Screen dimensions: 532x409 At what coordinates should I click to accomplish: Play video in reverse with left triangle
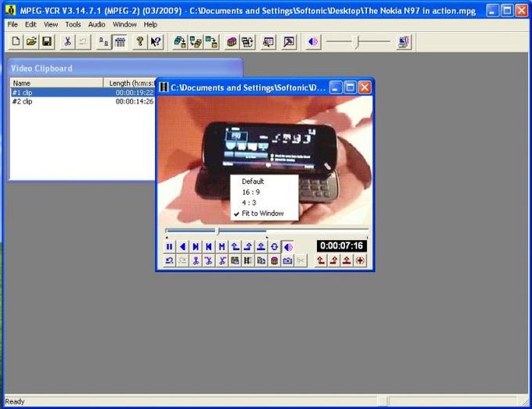[182, 247]
